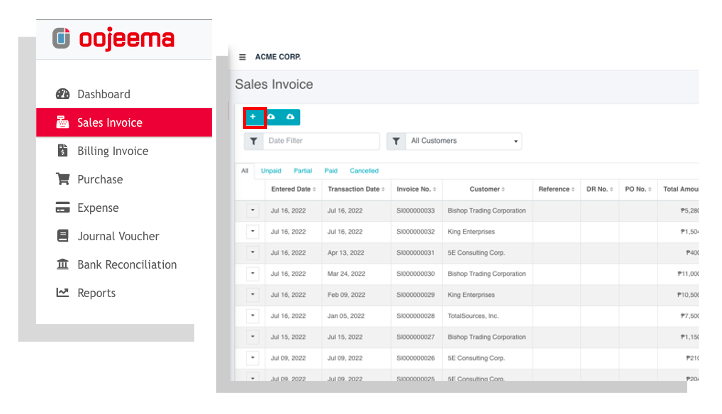Open row actions dropdown for SI000000027
Viewport: 722px width, 414px height.
coord(252,337)
